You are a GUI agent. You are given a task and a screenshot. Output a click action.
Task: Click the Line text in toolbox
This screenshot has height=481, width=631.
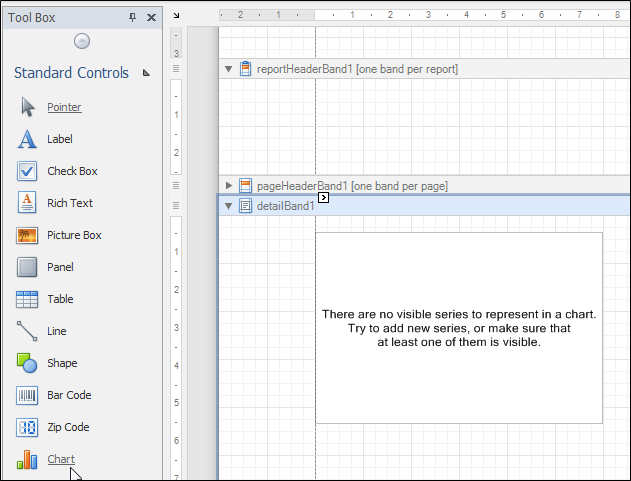coord(57,331)
